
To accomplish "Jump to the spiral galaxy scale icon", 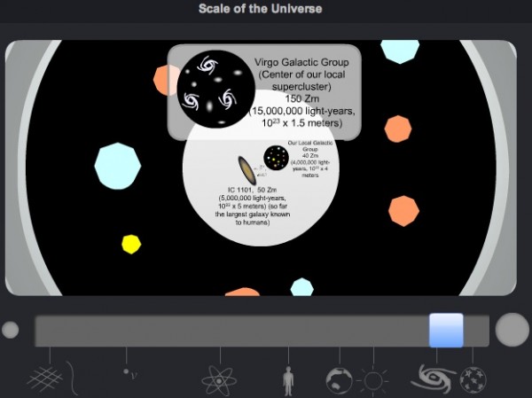I will pos(434,378).
